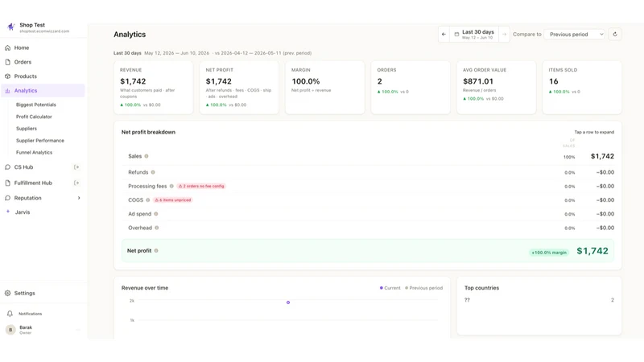Open the Suppliers sub-page
Viewport: 644px width, 362px height.
[27, 129]
